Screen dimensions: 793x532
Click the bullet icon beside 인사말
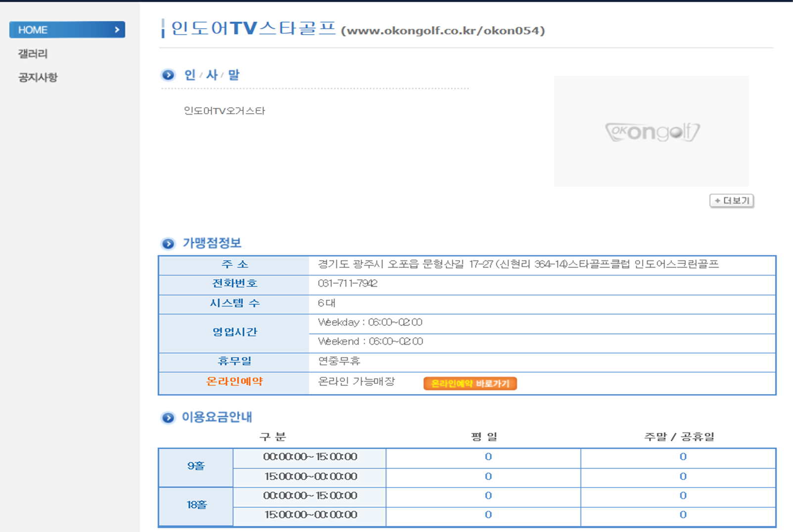168,75
